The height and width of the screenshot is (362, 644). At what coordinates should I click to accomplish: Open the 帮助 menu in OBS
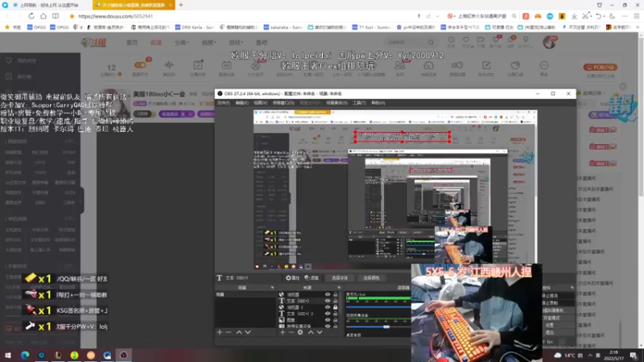coord(378,103)
